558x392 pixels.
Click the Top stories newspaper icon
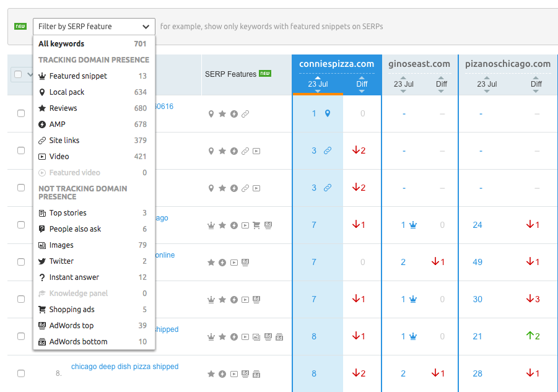(42, 213)
